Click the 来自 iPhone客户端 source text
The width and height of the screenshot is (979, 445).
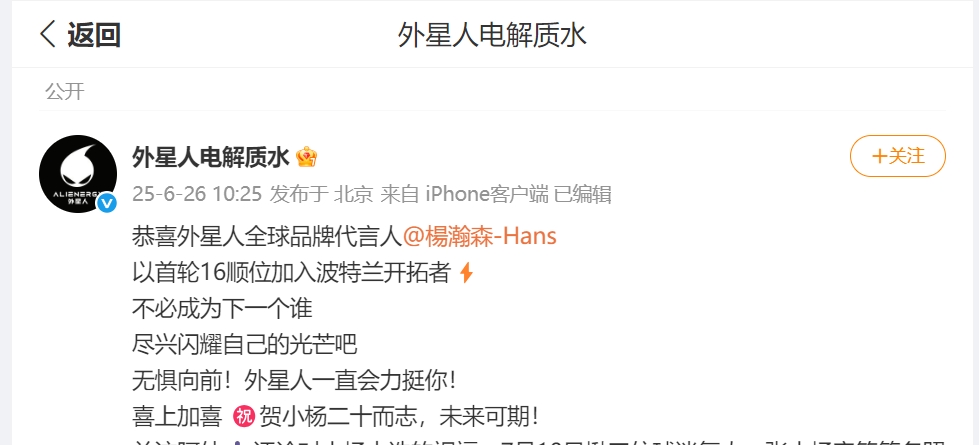465,195
